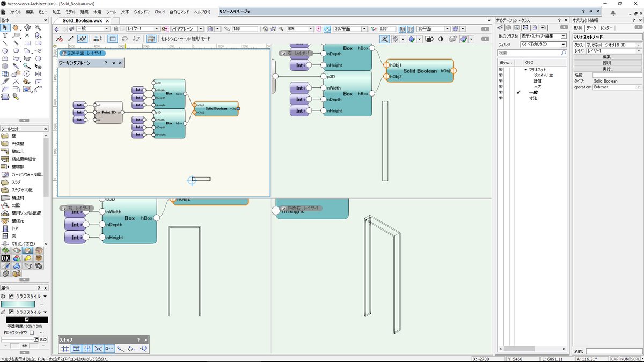The height and width of the screenshot is (362, 644).
Task: Click the 編集... button in Object Info
Action: (x=608, y=57)
